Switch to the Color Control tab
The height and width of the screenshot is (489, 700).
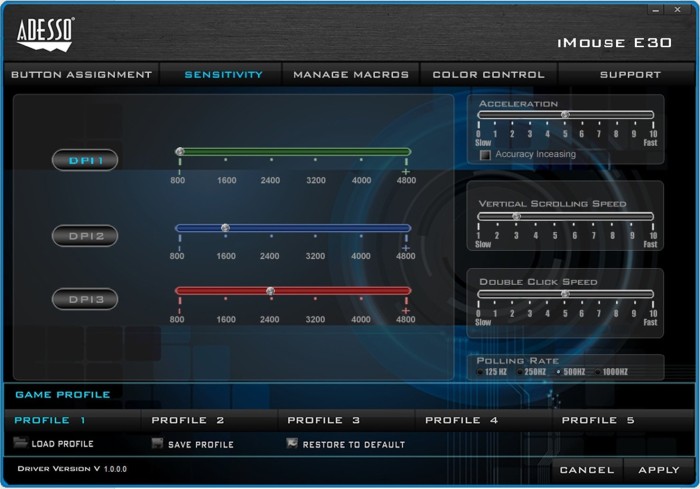click(488, 74)
